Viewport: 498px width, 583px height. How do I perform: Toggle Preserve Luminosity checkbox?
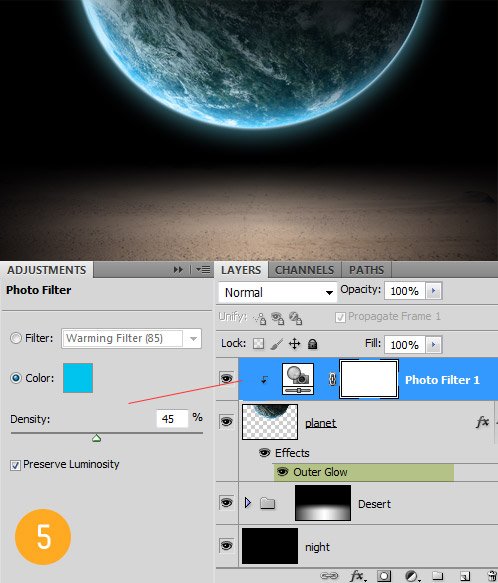(x=15, y=465)
